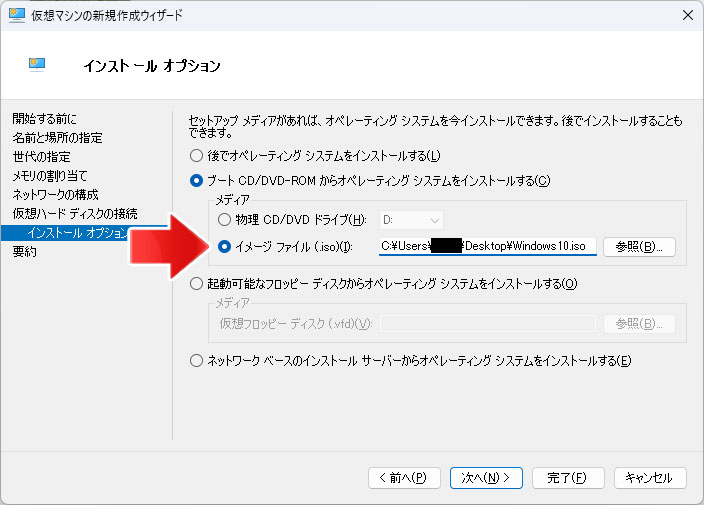Viewport: 704px width, 505px height.
Task: Go to 開始する前に step
Action: tap(44, 119)
